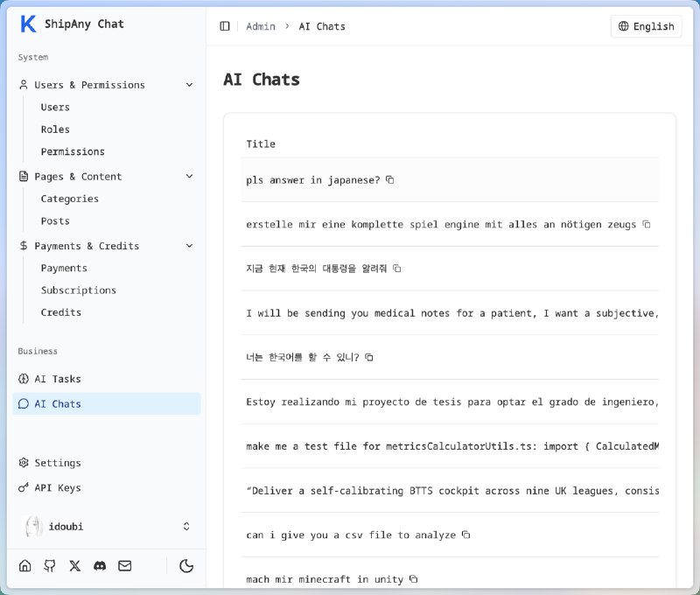Select AI Tasks in sidebar
This screenshot has height=595, width=700.
[58, 379]
